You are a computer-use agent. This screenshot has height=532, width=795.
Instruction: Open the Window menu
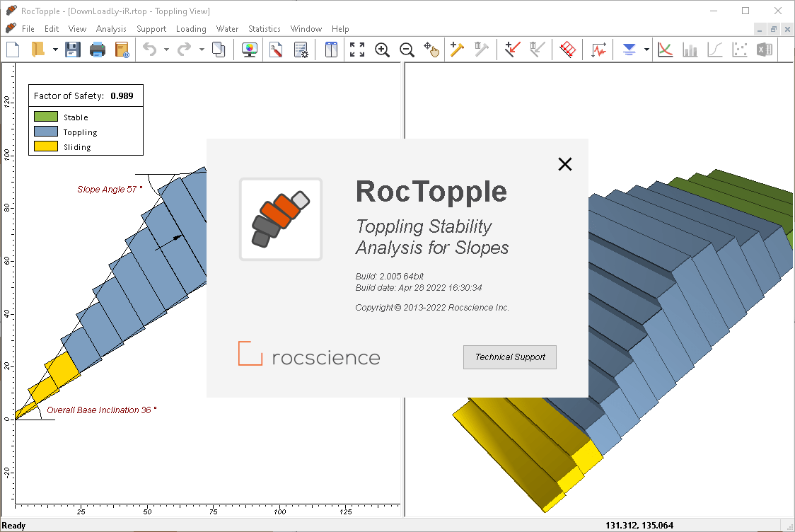(306, 29)
